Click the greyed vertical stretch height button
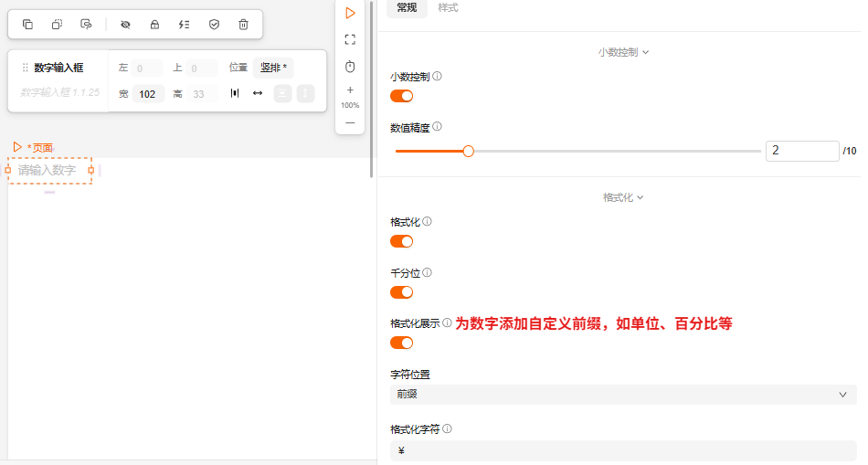This screenshot has height=465, width=868. (x=305, y=93)
